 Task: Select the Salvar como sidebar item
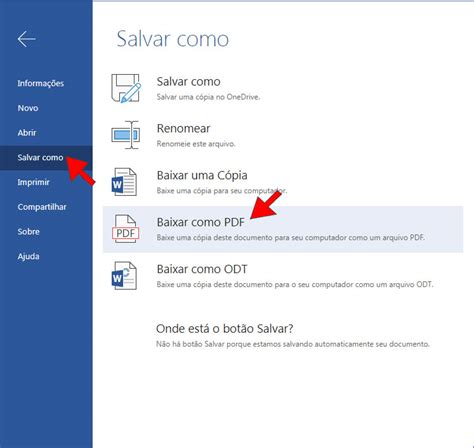click(46, 158)
